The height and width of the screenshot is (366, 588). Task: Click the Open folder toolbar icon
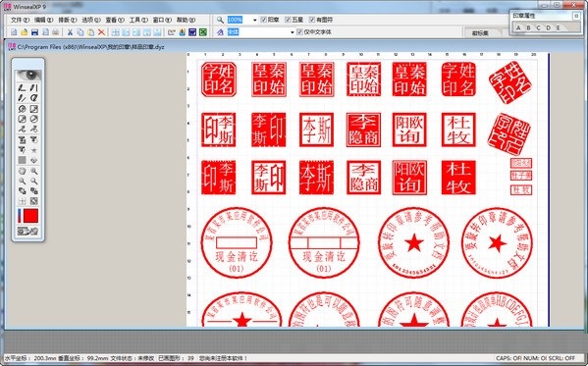point(24,32)
